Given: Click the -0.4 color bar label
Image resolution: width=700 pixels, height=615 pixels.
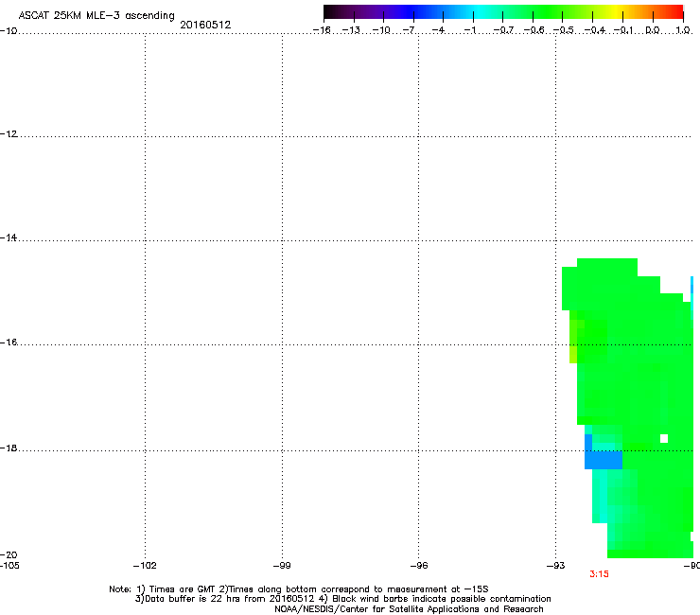Looking at the screenshot, I should tap(595, 30).
